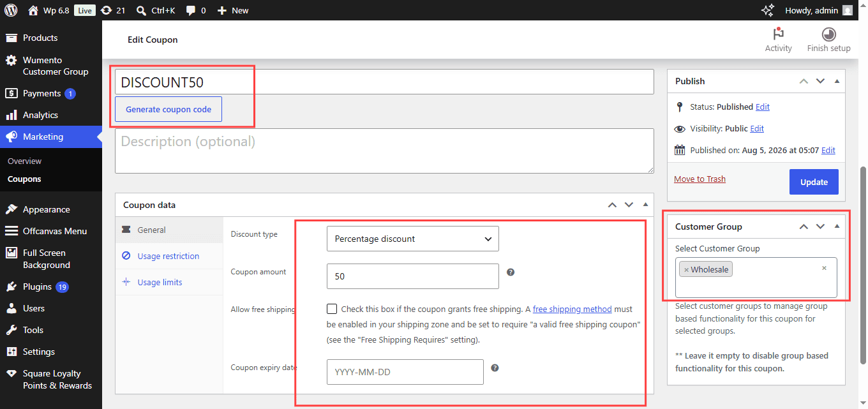Open Howdy, admin profile menu
868x409 pixels.
[x=819, y=10]
